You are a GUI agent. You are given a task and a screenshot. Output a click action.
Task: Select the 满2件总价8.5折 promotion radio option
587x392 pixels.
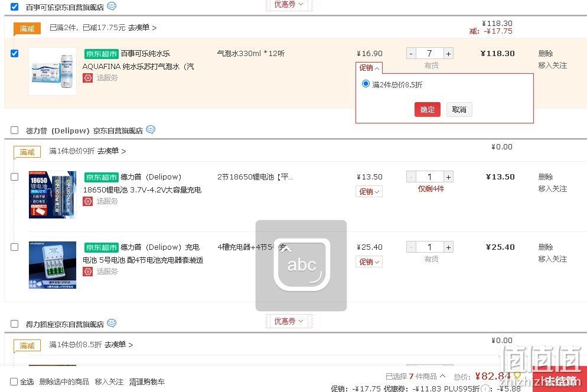[366, 84]
